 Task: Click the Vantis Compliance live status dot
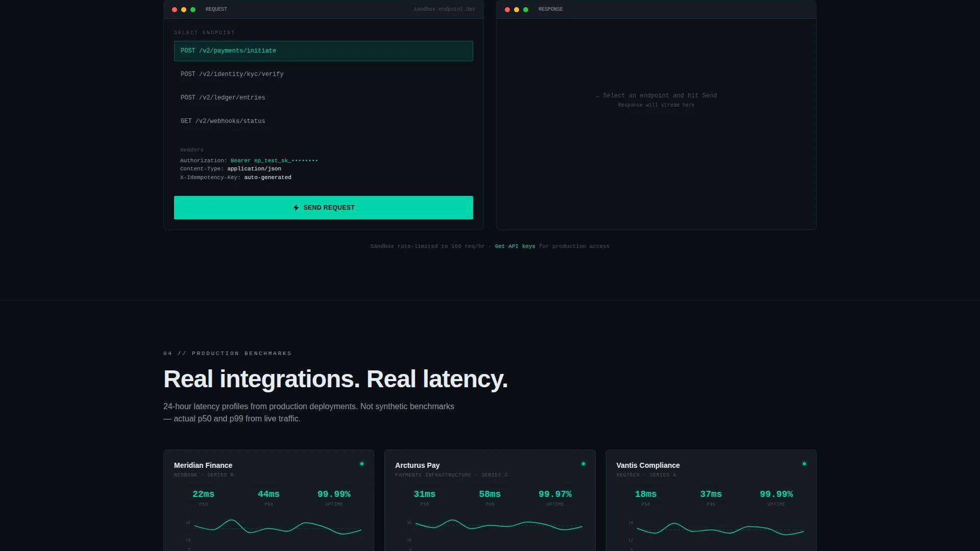click(804, 464)
